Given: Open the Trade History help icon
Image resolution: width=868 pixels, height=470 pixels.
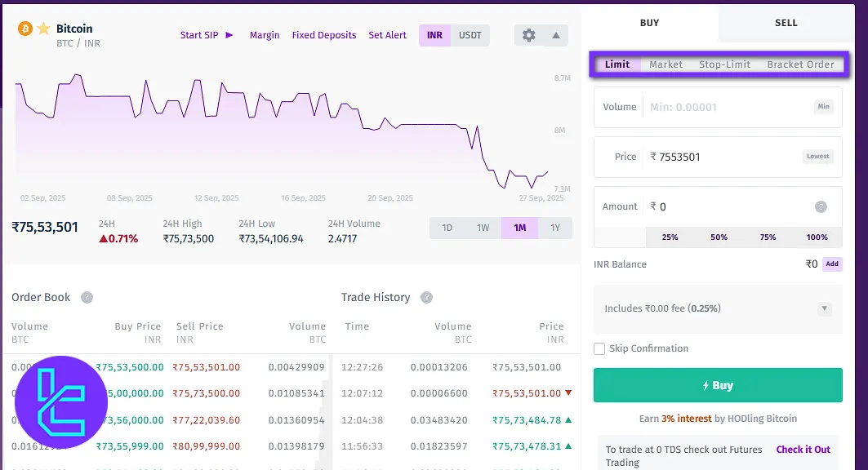Looking at the screenshot, I should (425, 297).
